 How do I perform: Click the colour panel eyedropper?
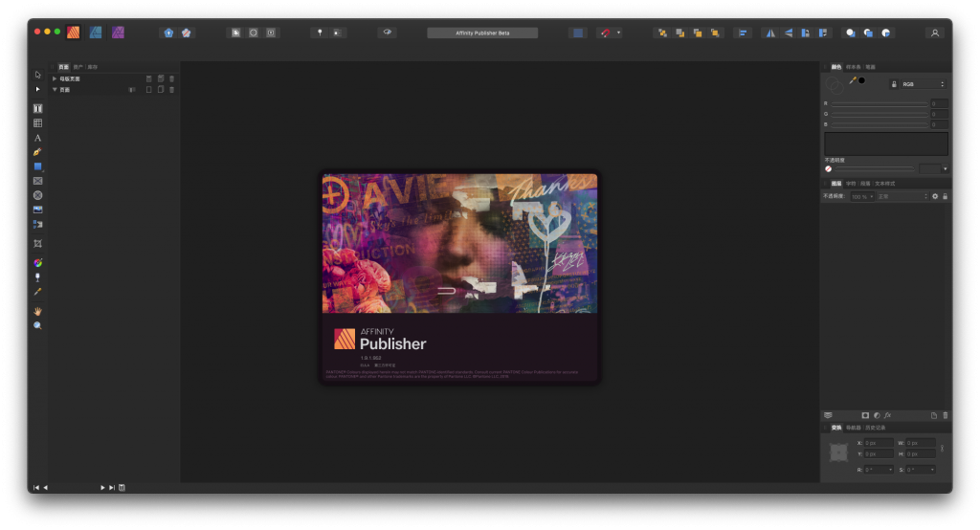853,80
